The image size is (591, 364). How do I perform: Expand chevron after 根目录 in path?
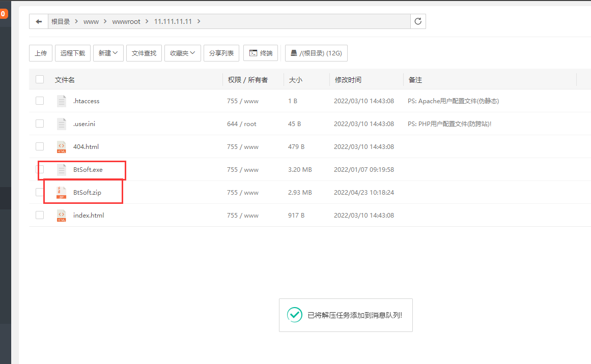coord(76,21)
